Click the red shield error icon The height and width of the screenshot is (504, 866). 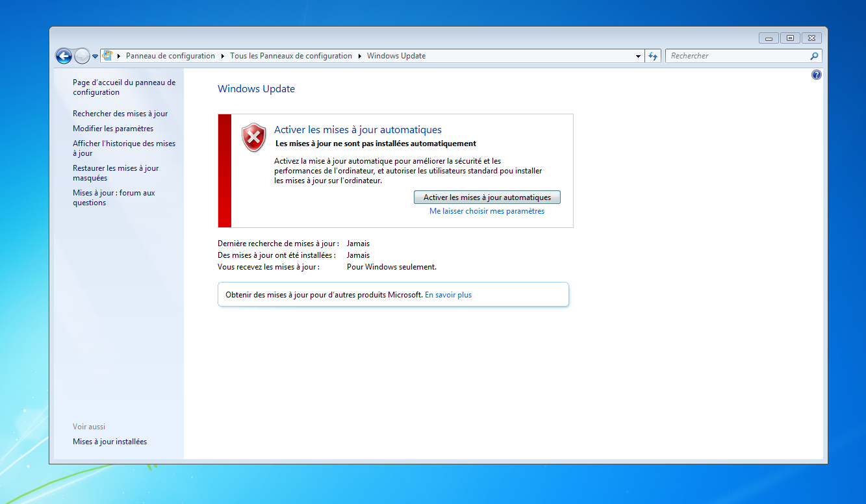(253, 137)
